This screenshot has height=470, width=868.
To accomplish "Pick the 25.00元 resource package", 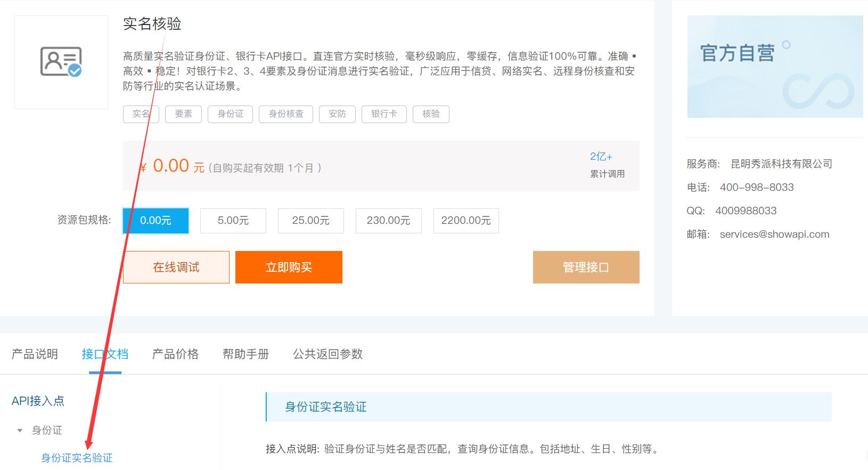I will (x=311, y=221).
